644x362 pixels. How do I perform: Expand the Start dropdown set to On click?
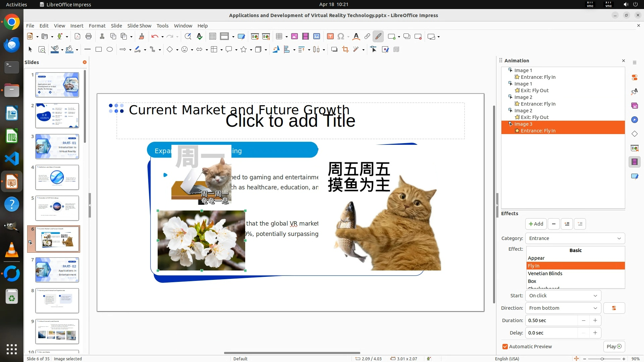click(x=563, y=296)
